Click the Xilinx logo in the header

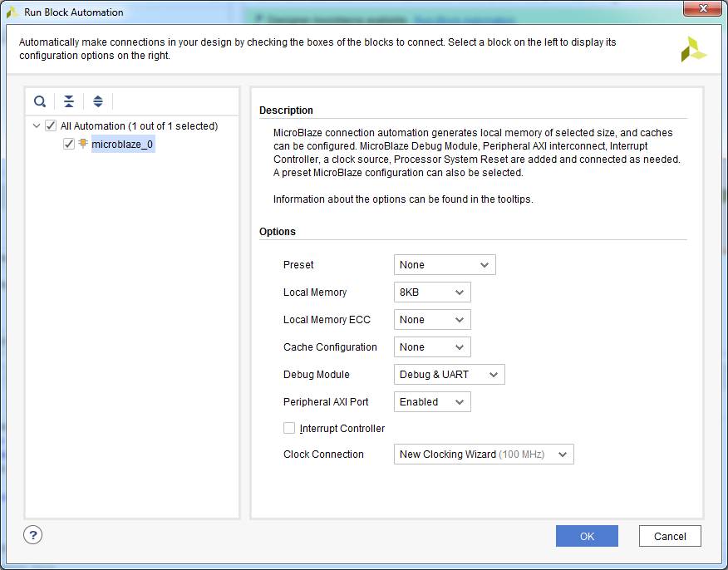694,49
